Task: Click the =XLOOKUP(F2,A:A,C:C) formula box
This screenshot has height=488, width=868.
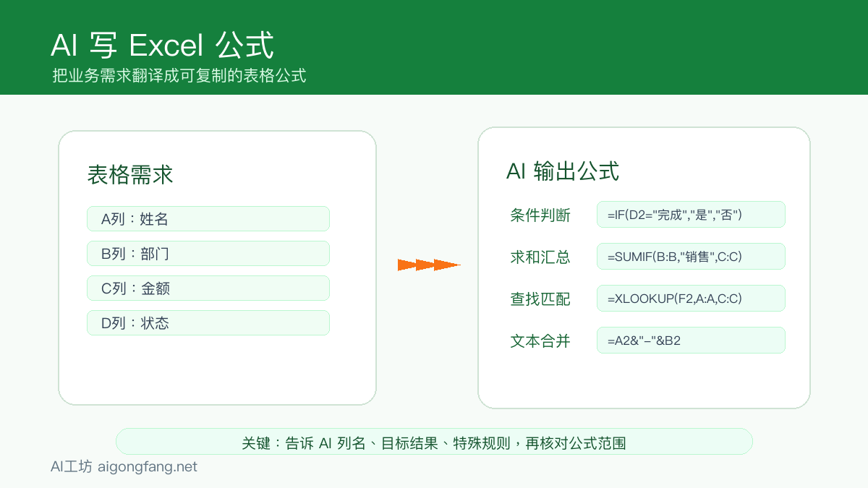Action: click(x=691, y=299)
